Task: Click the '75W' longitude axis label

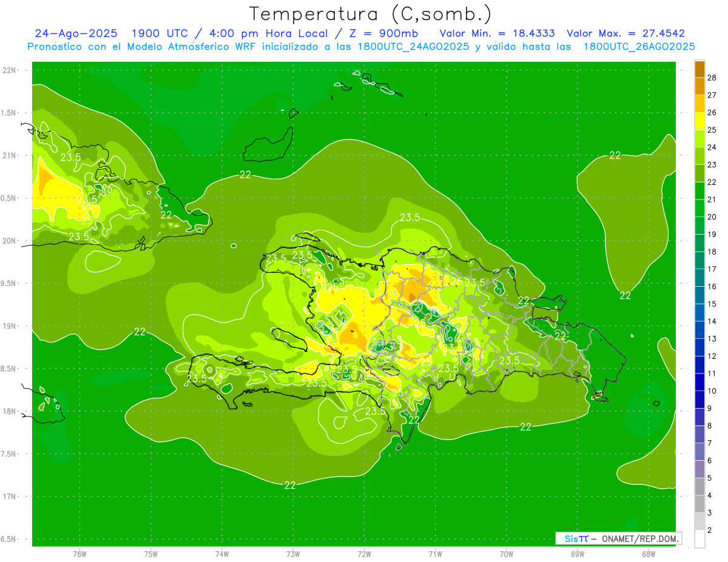Action: 151,554
